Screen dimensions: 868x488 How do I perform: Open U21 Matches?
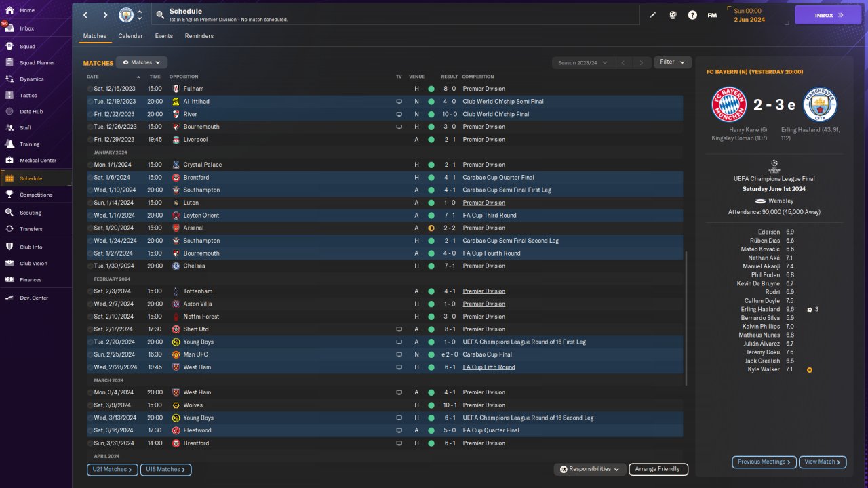tap(113, 470)
